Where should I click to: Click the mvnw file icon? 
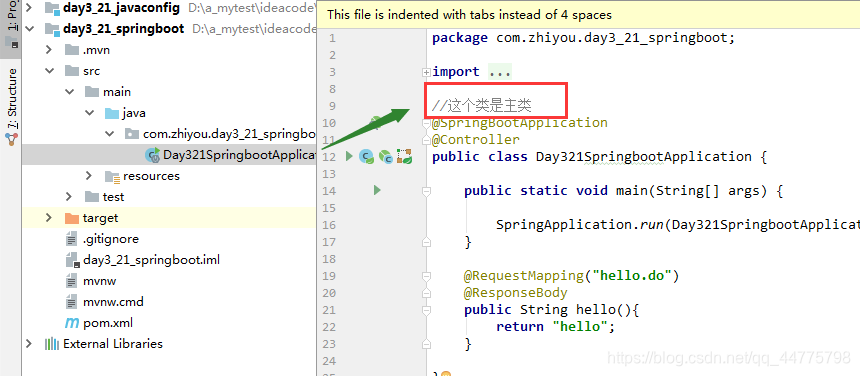click(71, 281)
